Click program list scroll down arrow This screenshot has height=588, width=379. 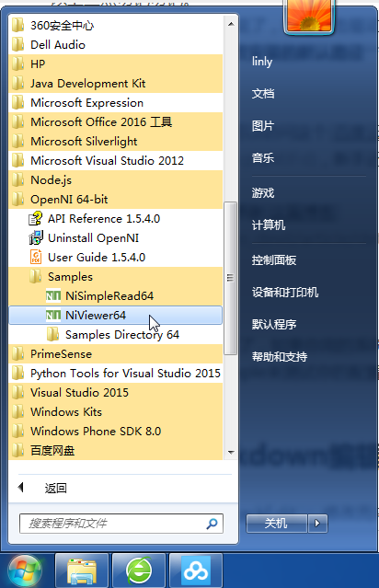click(231, 452)
